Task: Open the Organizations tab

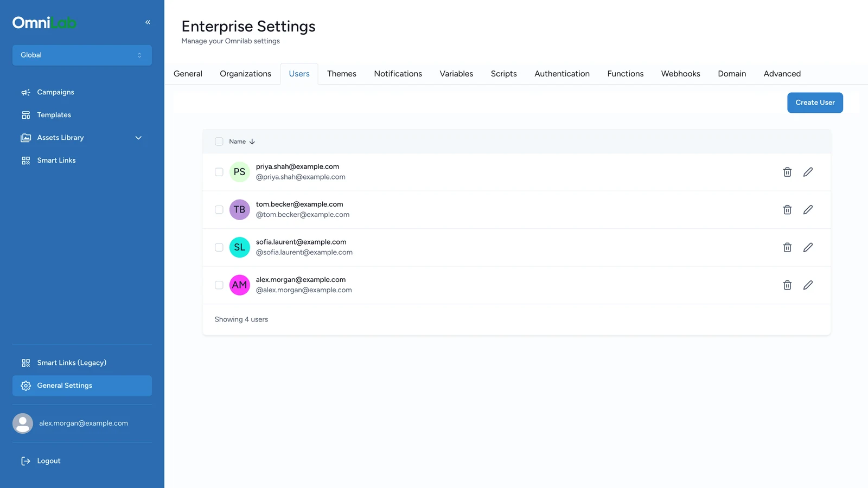Action: pos(245,74)
